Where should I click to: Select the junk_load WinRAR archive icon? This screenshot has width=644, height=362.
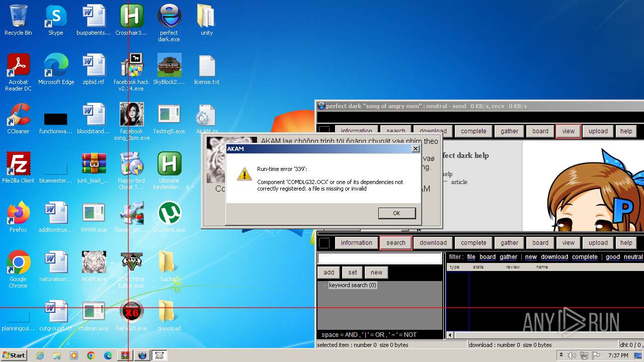coord(94,168)
